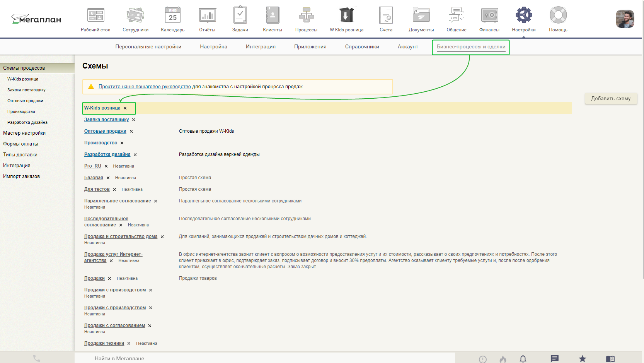Image resolution: width=644 pixels, height=363 pixels.
Task: Open the notifications bell icon
Action: (x=523, y=359)
